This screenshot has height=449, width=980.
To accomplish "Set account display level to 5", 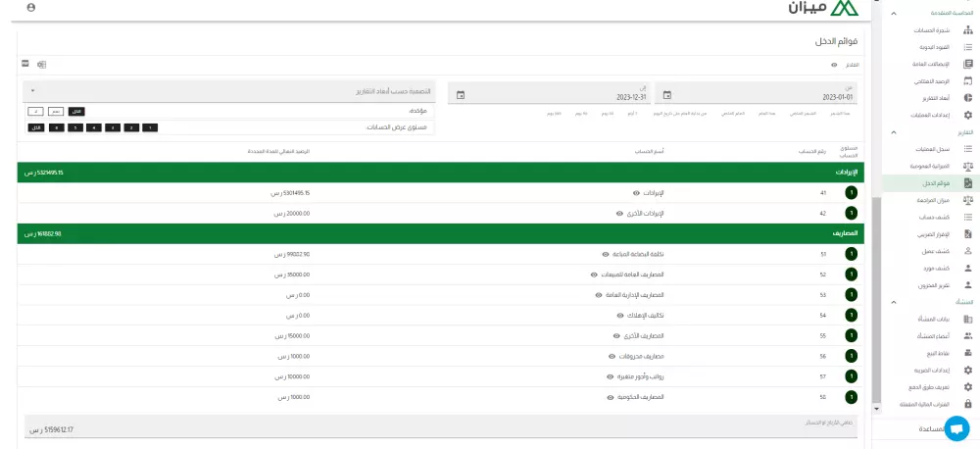I will pyautogui.click(x=75, y=127).
